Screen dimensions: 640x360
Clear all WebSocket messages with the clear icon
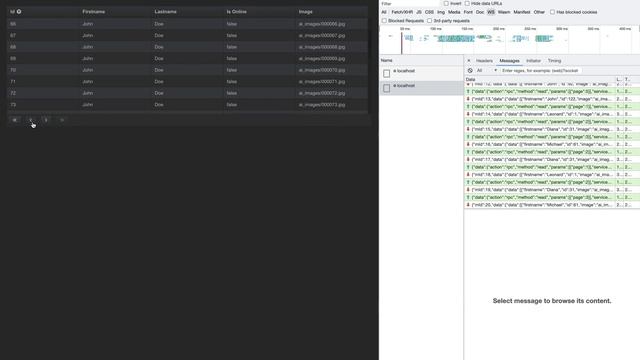point(470,71)
